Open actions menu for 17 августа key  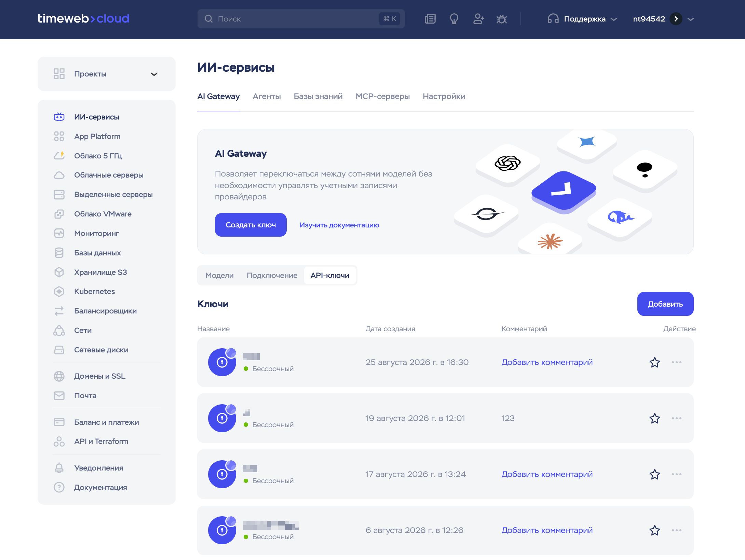click(x=677, y=474)
